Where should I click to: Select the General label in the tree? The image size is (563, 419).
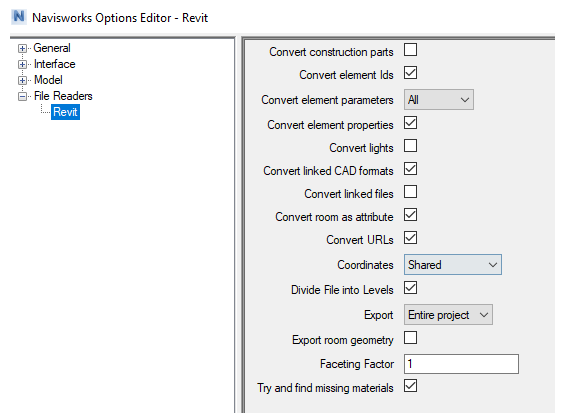click(52, 48)
